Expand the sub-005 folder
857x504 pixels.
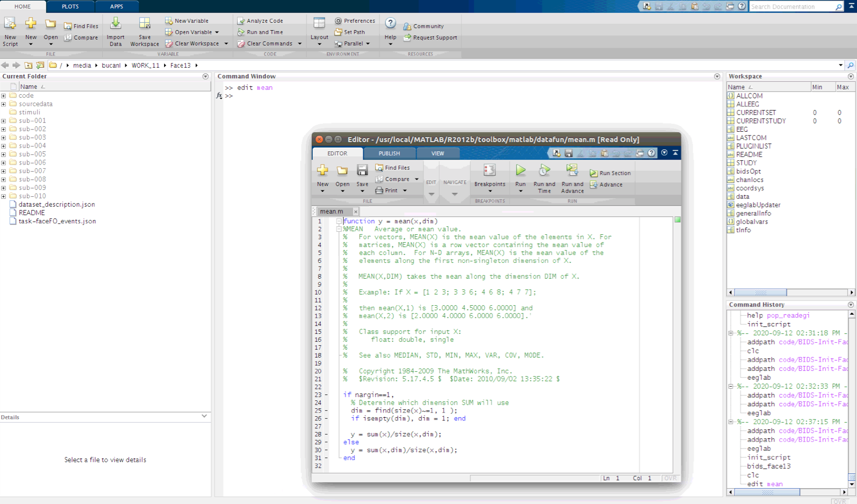coord(4,154)
